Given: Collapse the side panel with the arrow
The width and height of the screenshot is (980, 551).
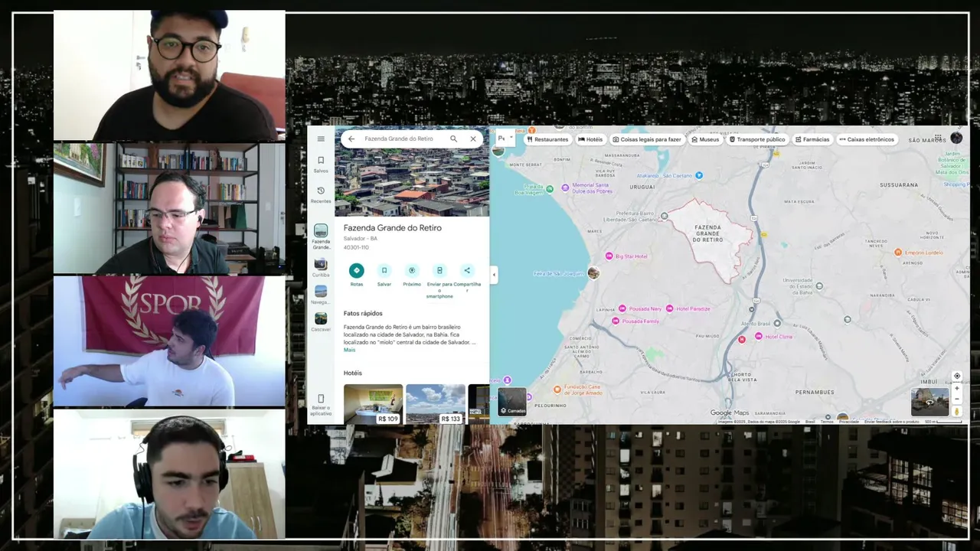Looking at the screenshot, I should coord(494,275).
